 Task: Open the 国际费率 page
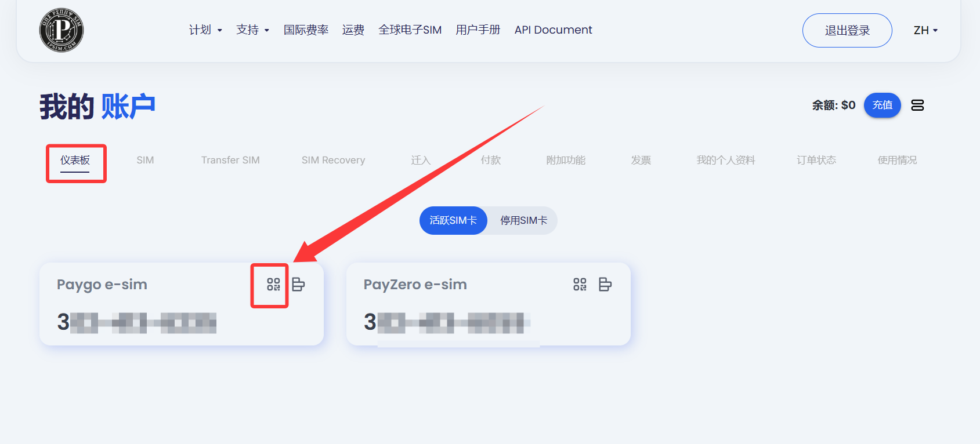click(306, 30)
